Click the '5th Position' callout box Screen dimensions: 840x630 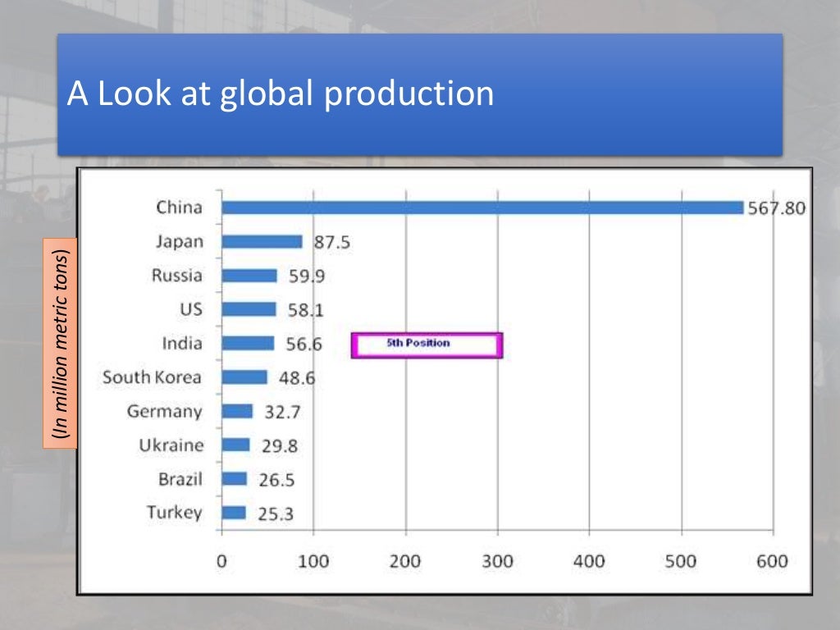pos(426,345)
